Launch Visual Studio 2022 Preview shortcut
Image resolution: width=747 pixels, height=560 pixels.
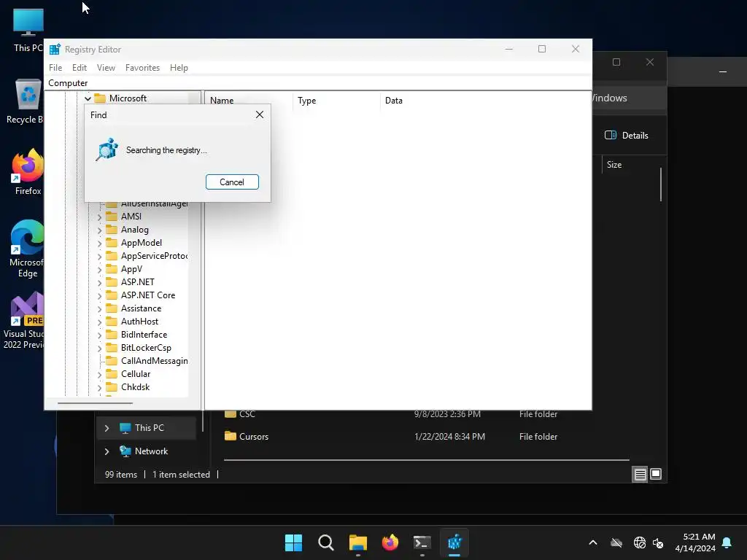coord(25,321)
